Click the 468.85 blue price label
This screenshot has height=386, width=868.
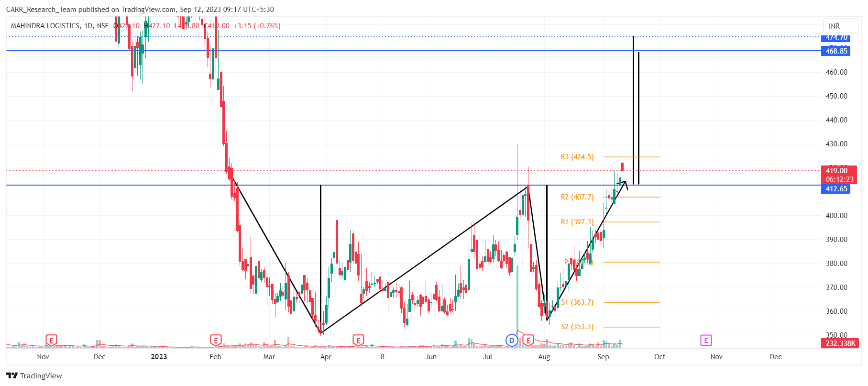point(836,51)
